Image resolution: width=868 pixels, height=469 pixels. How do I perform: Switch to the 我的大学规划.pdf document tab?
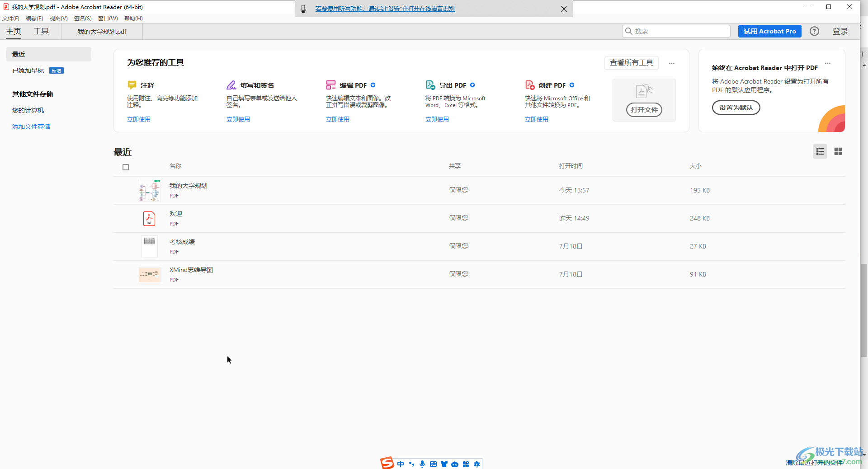102,32
